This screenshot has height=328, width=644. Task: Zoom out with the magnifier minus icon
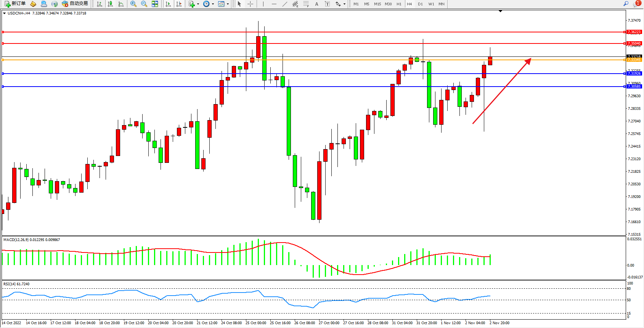point(144,4)
